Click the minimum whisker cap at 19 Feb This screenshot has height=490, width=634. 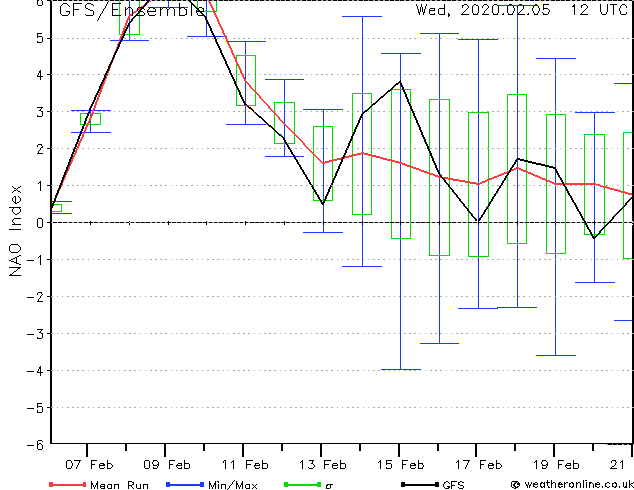556,355
